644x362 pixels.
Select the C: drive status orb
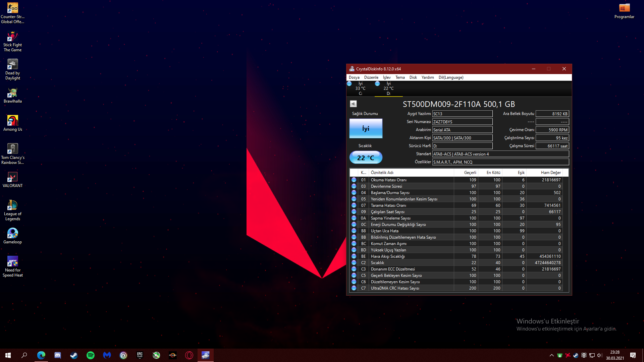[349, 84]
